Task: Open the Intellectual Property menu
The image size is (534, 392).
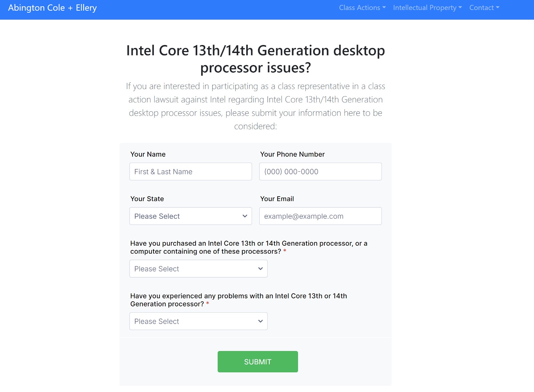Action: point(428,8)
